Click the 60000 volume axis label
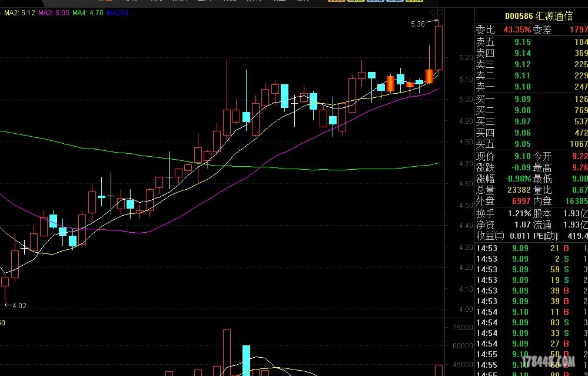The width and height of the screenshot is (588, 376). pyautogui.click(x=463, y=345)
